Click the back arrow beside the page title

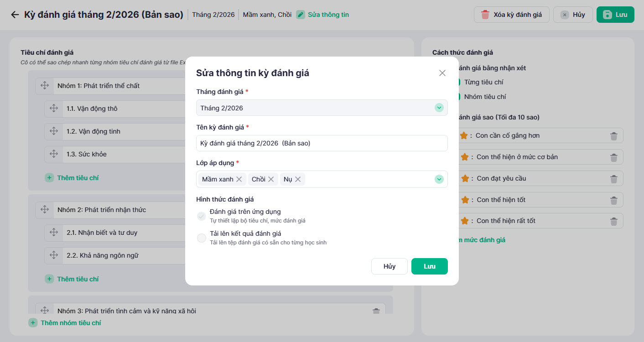(15, 15)
